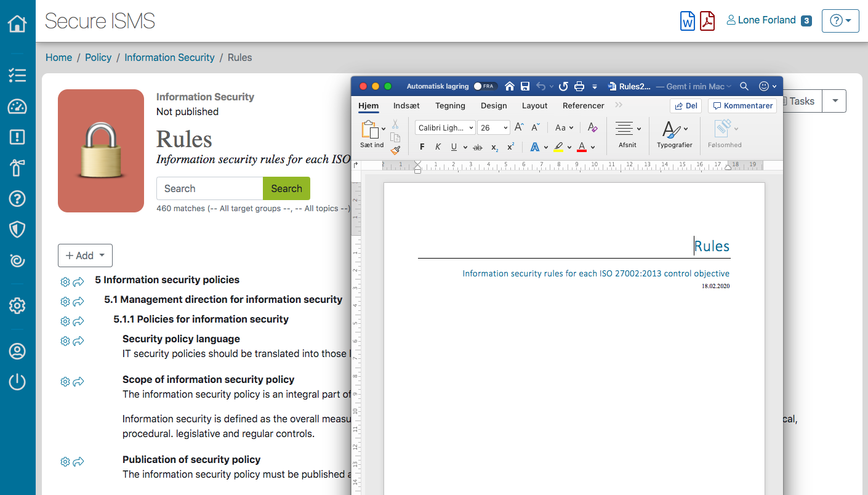Toggle Automatisk lagring switch

coord(485,86)
